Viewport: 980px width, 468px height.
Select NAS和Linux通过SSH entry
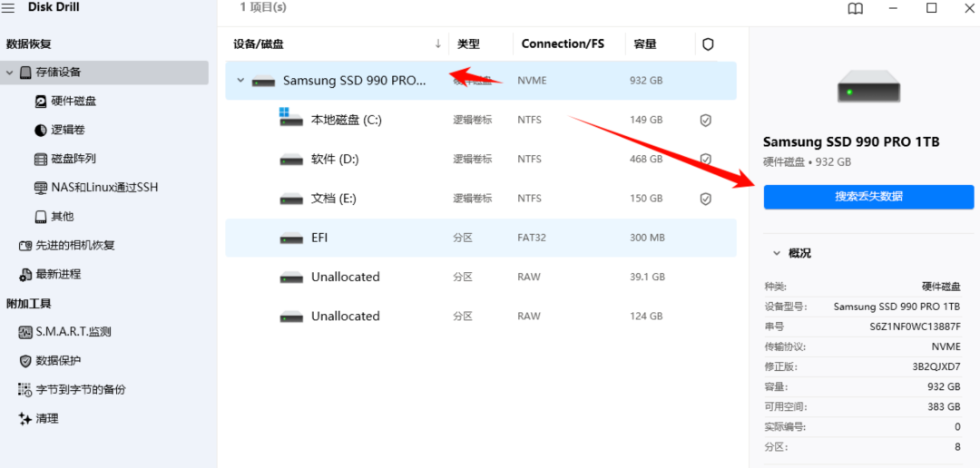point(104,188)
